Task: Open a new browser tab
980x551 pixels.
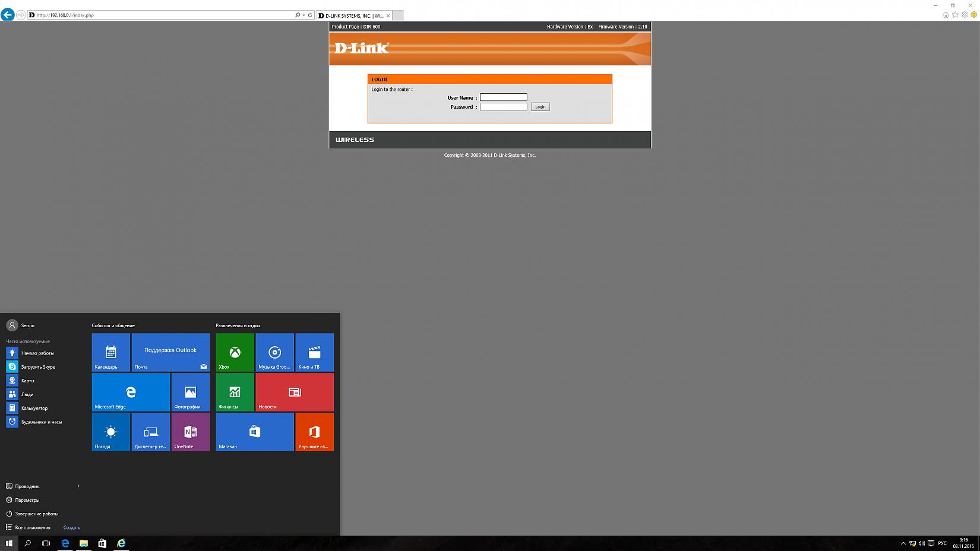Action: (397, 15)
